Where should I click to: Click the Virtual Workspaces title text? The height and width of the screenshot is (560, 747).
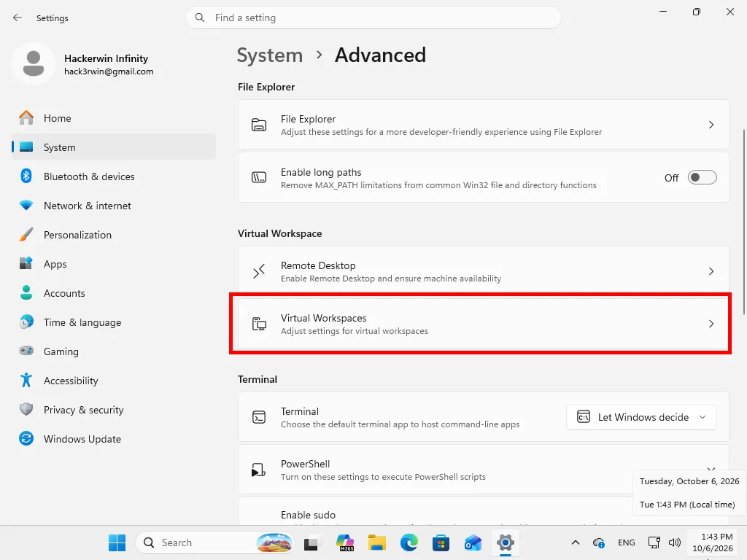pyautogui.click(x=323, y=318)
